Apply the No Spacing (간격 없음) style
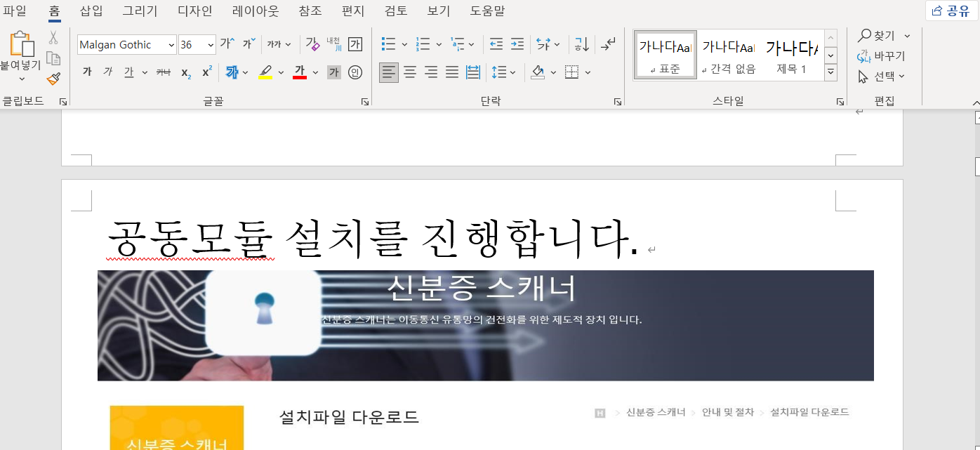This screenshot has height=450, width=980. pos(728,55)
